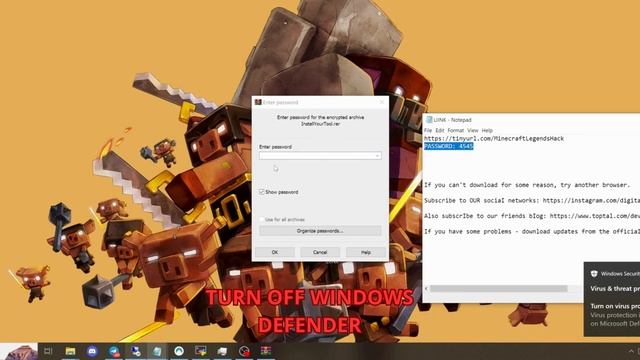Screen dimensions: 640x360
Task: Click the "Subscribe to OUR social networks" line
Action: 532,200
